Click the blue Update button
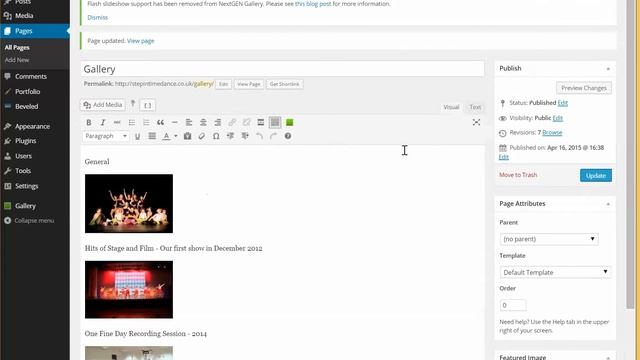Screen dimensions: 640x360 click(596, 176)
